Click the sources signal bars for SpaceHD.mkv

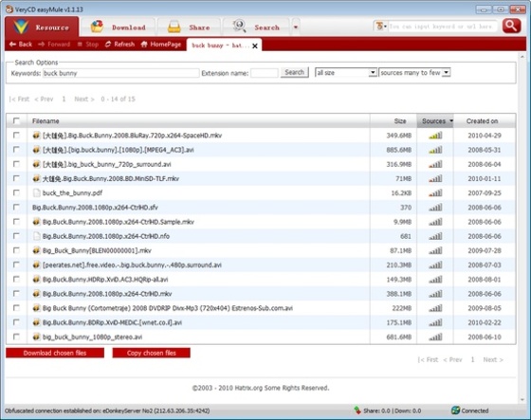435,136
